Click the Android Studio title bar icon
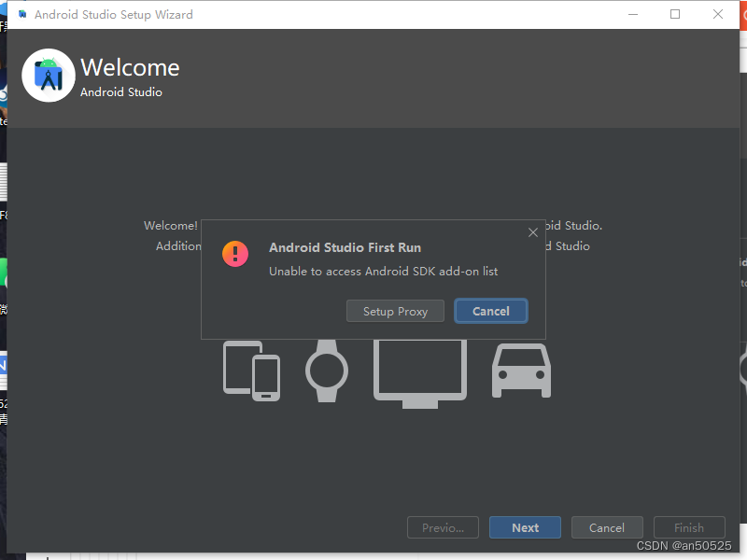 point(22,14)
